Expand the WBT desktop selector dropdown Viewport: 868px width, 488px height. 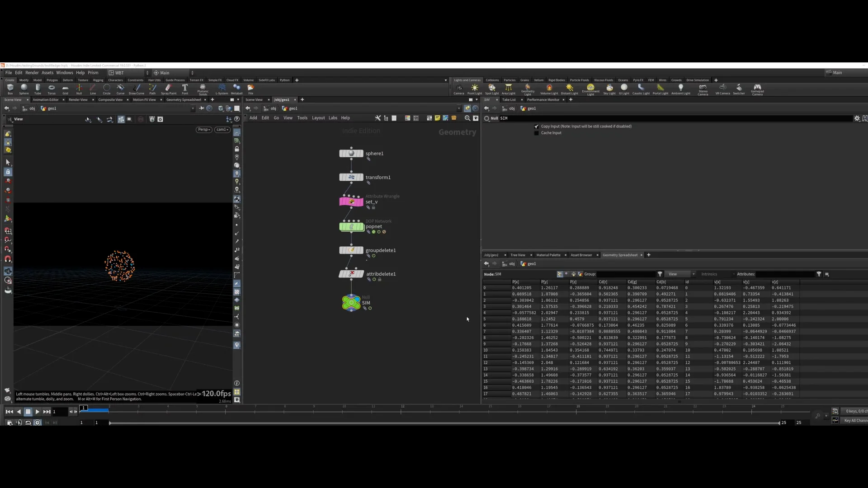[129, 73]
